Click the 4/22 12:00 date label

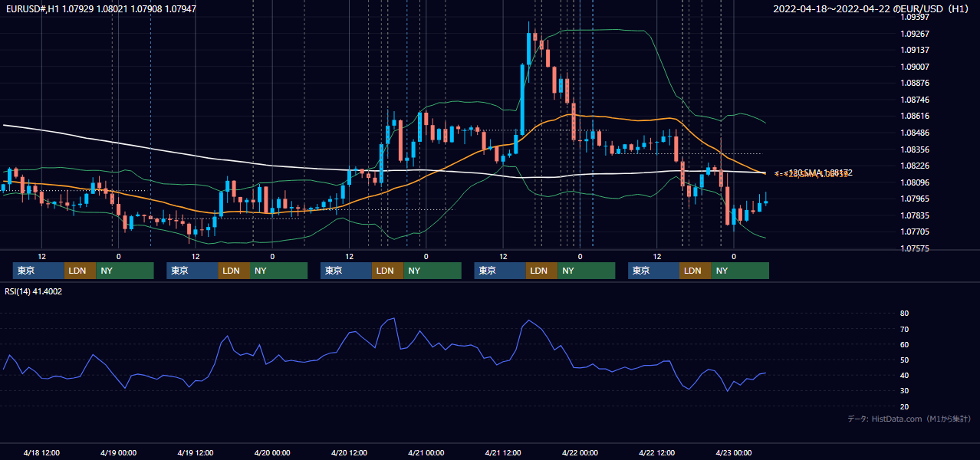pos(656,452)
